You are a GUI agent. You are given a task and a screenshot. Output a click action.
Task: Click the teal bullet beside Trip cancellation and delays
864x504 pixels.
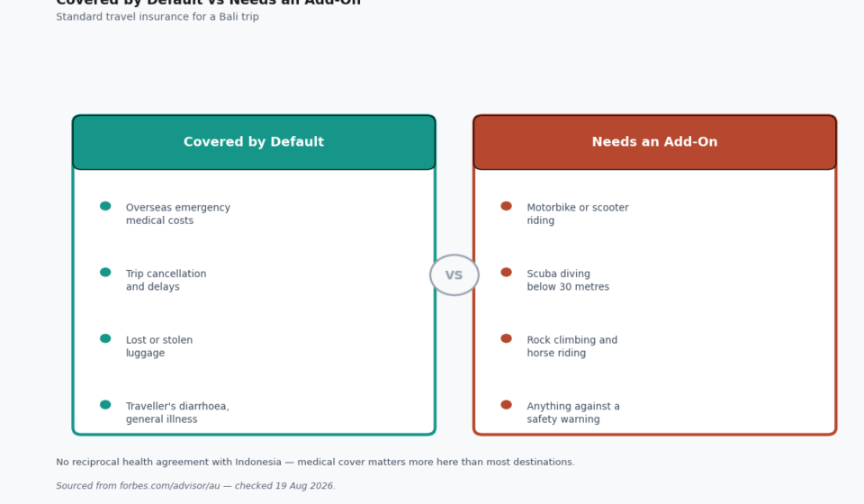tap(105, 272)
